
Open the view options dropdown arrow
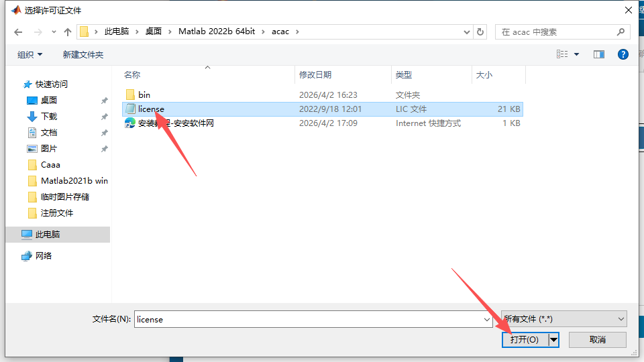tap(577, 54)
